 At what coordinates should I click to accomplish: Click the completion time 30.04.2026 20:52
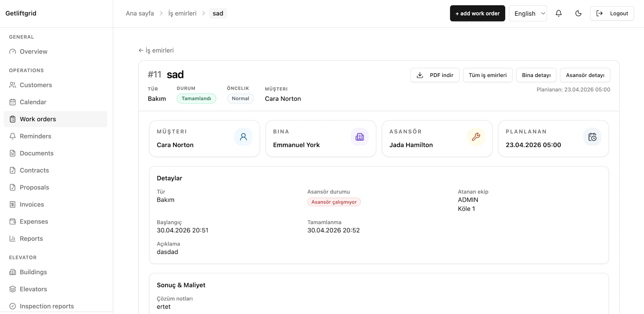click(334, 230)
